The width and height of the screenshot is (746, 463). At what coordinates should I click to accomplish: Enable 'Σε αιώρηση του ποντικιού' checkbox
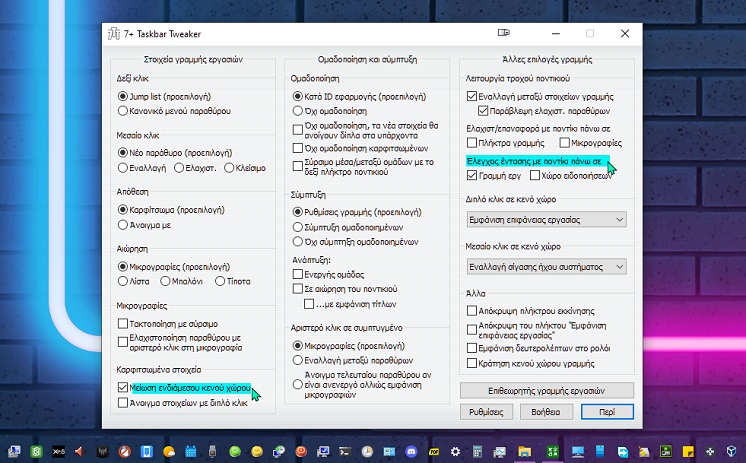[298, 288]
